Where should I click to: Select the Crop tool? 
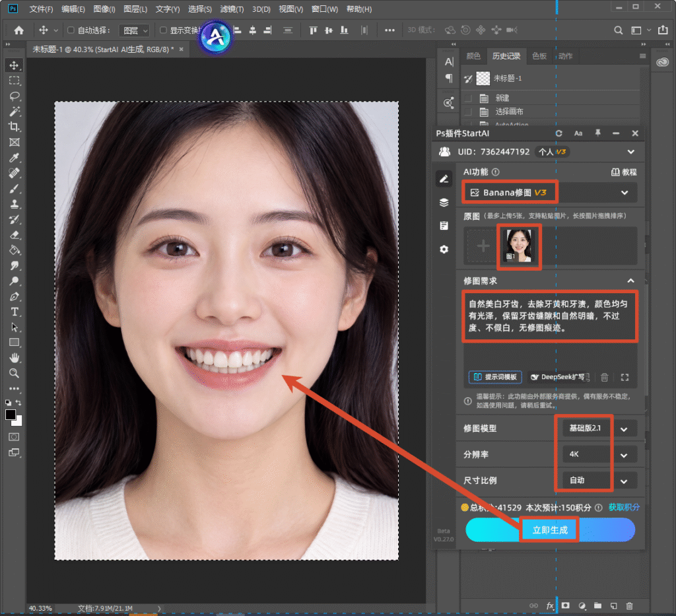coord(15,127)
